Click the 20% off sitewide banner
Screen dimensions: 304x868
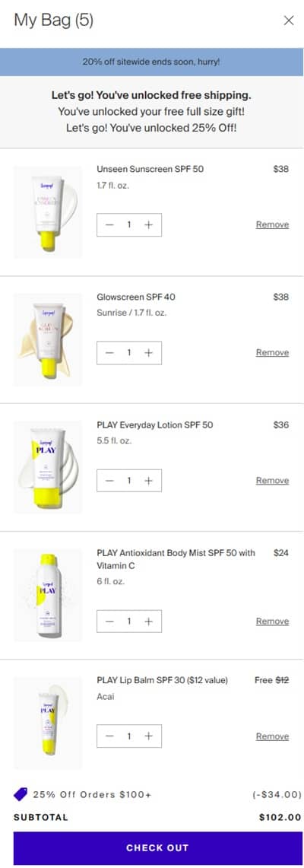tap(151, 62)
